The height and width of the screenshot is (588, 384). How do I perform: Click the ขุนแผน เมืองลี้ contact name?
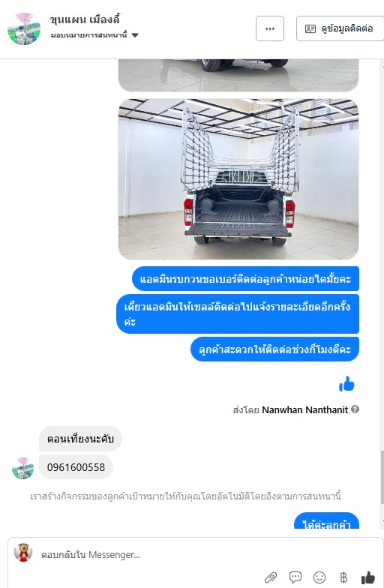(85, 19)
